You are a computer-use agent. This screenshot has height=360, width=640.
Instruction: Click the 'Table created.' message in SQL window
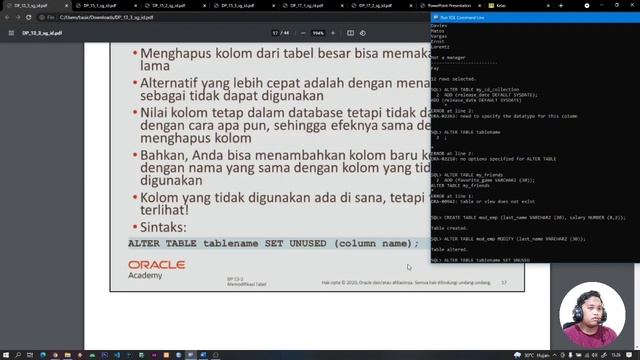(x=449, y=228)
